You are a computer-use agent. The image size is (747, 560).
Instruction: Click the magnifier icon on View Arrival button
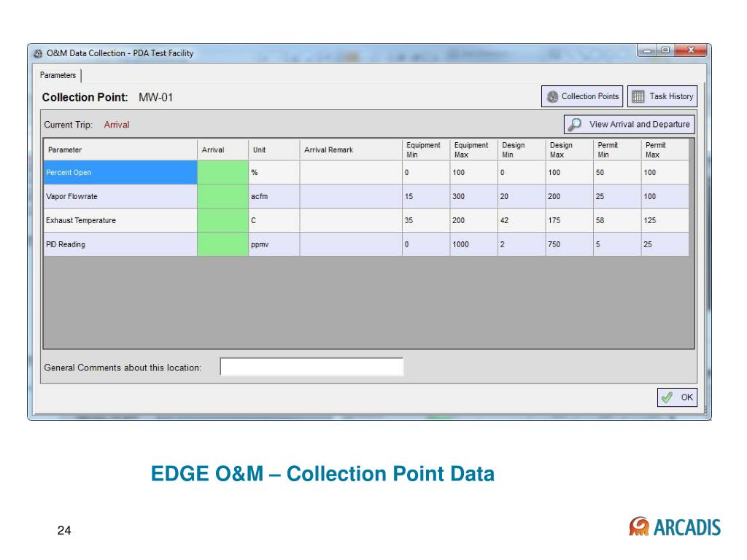click(575, 124)
